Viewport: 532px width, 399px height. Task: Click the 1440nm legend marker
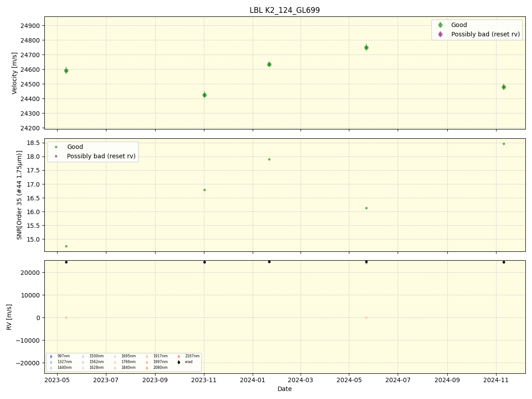point(51,368)
